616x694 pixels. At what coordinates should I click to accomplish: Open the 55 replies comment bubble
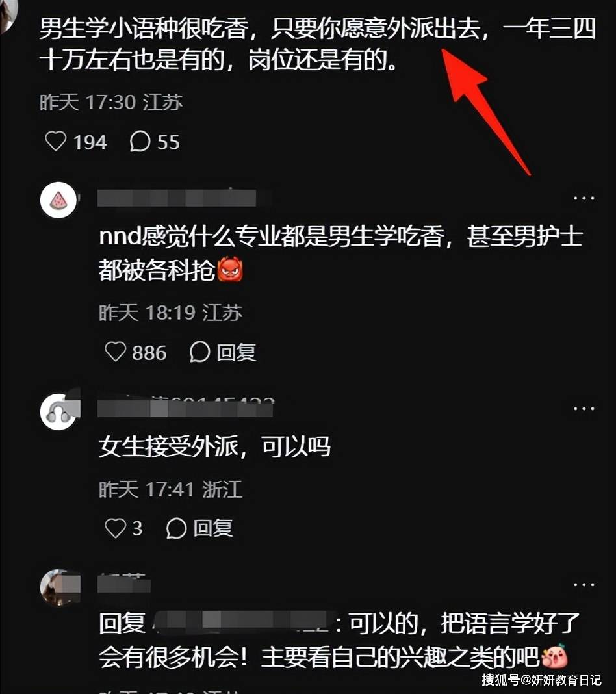pyautogui.click(x=155, y=142)
